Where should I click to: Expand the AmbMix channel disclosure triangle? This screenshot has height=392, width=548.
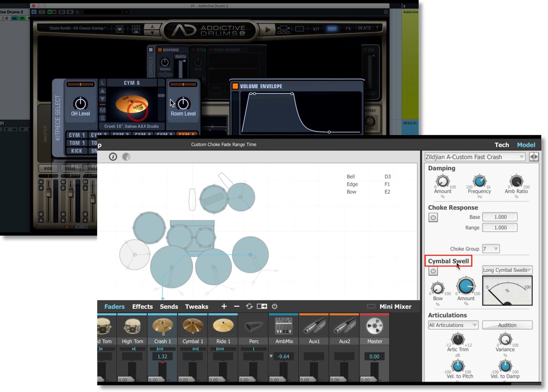[271, 357]
